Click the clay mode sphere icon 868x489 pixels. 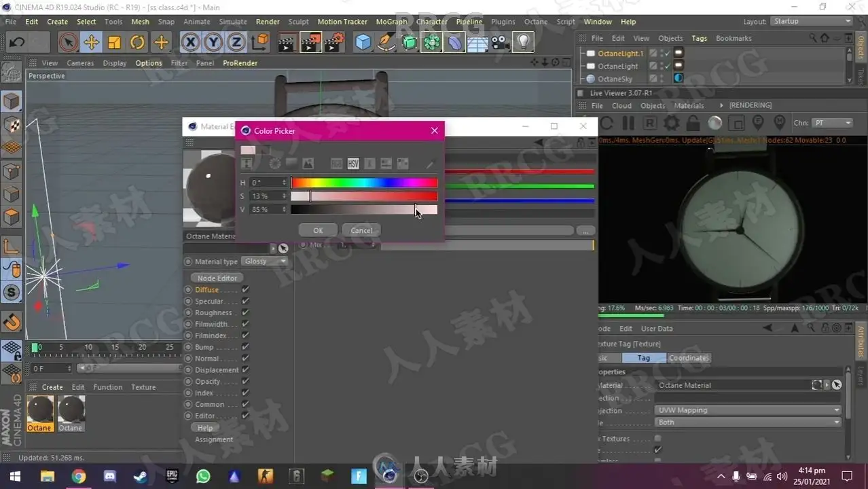click(x=715, y=123)
